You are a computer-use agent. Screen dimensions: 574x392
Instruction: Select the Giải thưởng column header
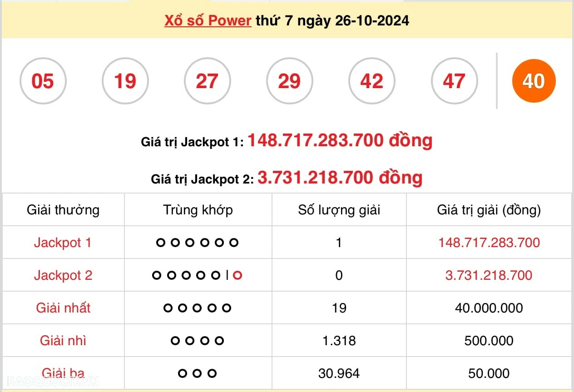tap(63, 210)
